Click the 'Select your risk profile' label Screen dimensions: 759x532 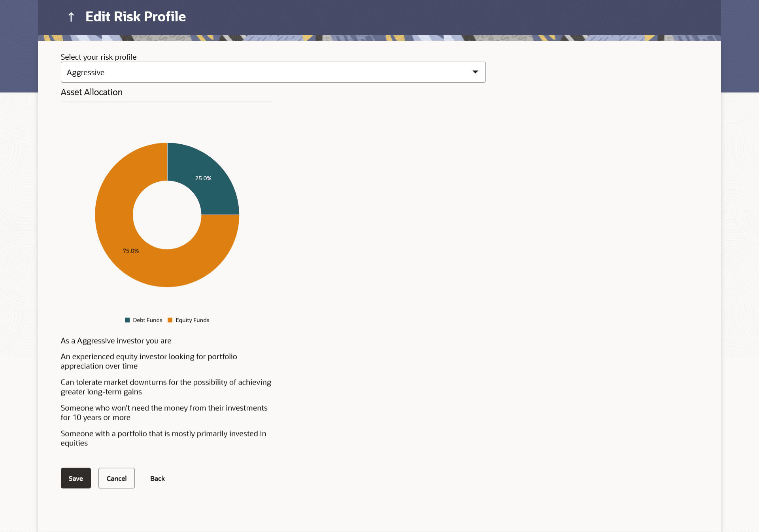(x=98, y=57)
